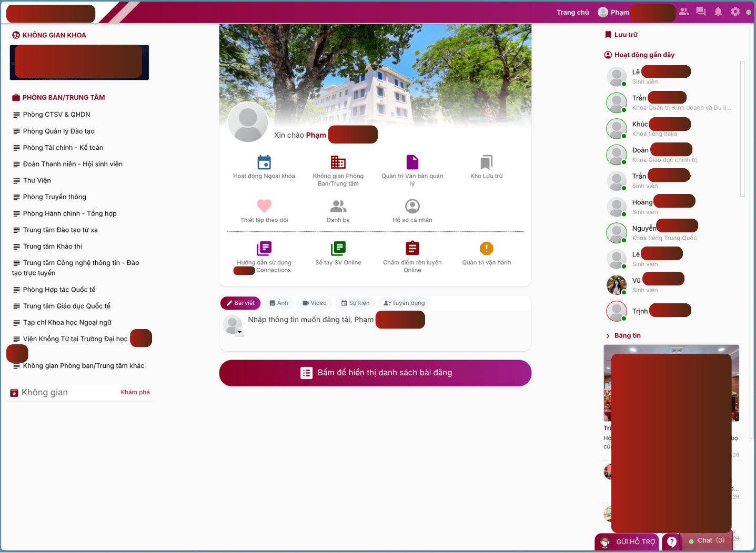This screenshot has height=553, width=756.
Task: Open Đoàn Thanh niên - Hội sinh viên
Action: tap(73, 164)
